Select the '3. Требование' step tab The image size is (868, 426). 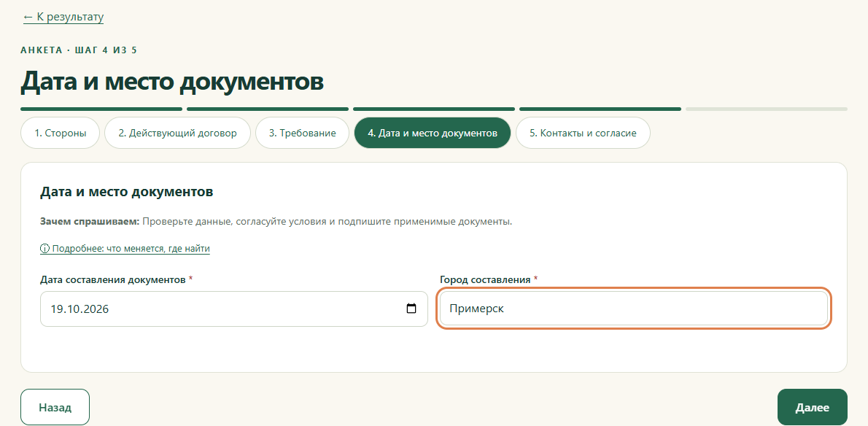click(302, 133)
